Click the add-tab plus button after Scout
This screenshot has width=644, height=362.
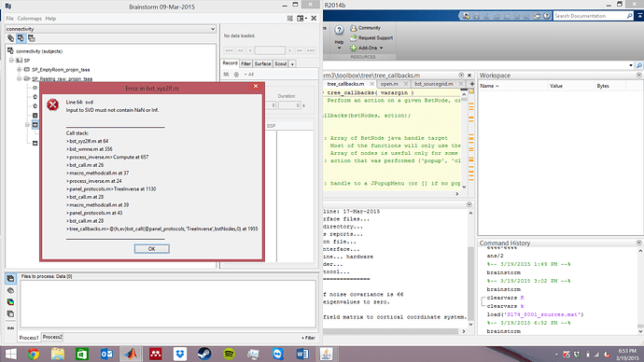click(292, 64)
